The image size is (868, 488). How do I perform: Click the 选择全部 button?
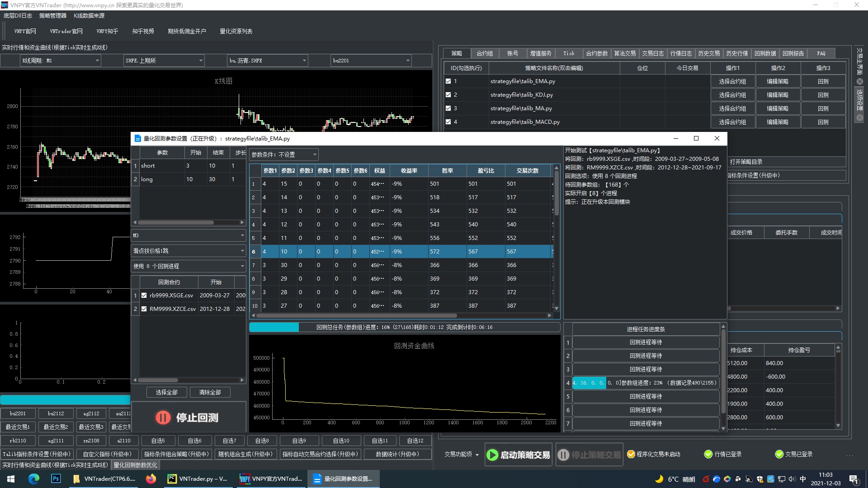coord(166,392)
